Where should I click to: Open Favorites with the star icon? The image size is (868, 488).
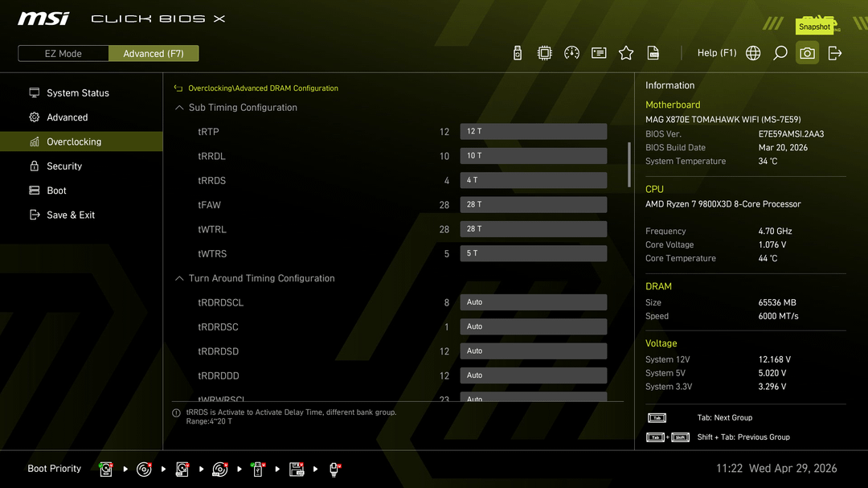coord(626,53)
